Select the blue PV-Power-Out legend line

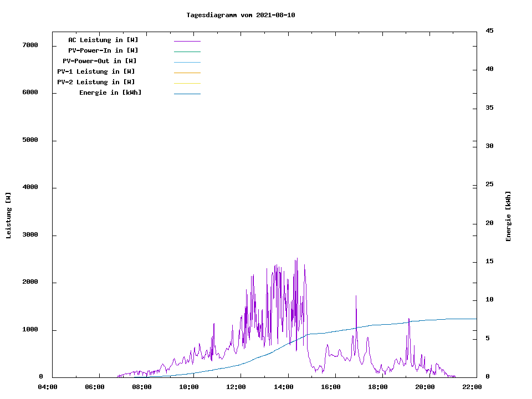point(187,62)
